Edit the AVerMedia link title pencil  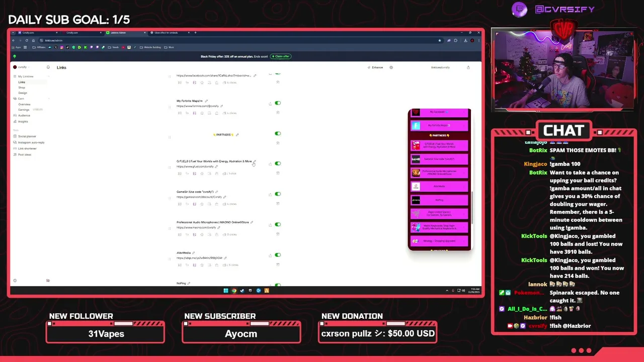pos(193,253)
